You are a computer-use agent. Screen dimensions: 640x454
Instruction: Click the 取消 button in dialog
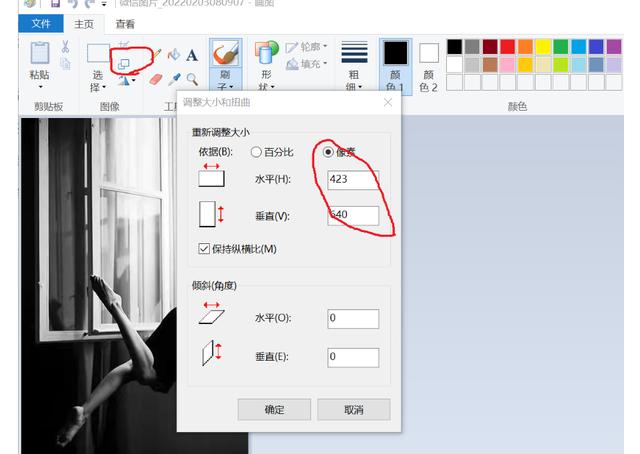(x=353, y=410)
